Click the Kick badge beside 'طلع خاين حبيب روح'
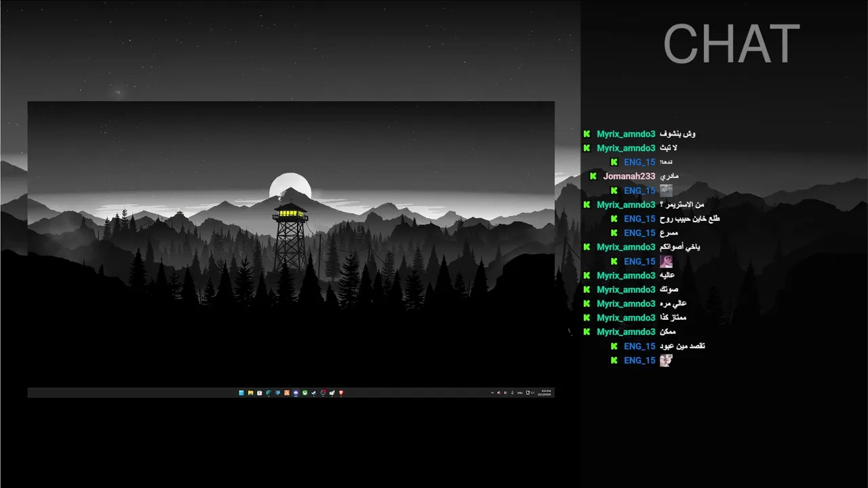Screen dimensions: 868x488 pyautogui.click(x=614, y=219)
